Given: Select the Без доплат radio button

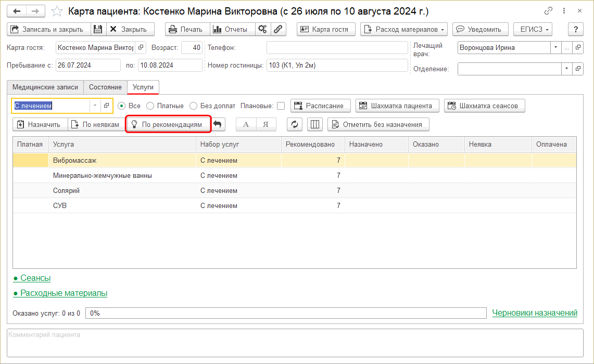Looking at the screenshot, I should 194,106.
